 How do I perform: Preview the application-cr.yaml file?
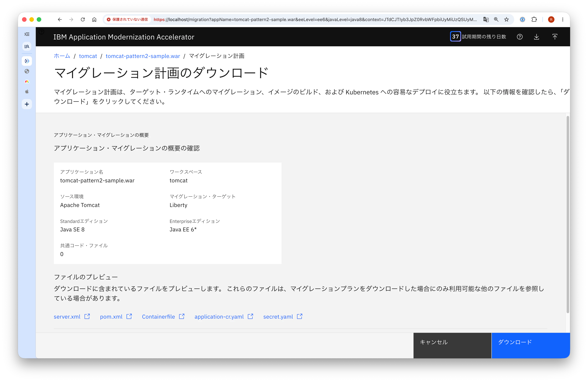tap(224, 317)
